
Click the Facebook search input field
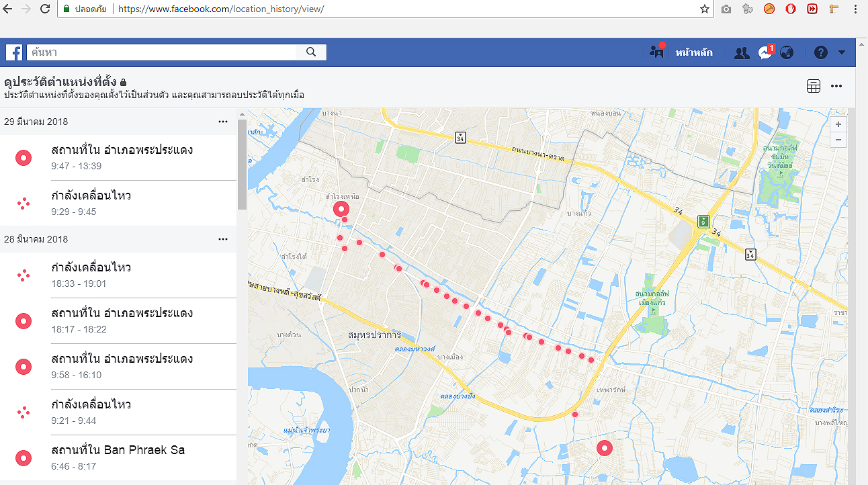coord(161,52)
